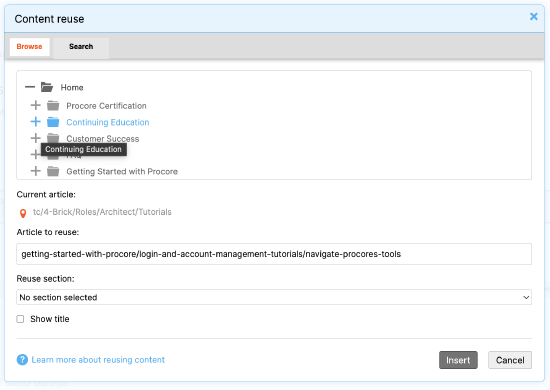Click the blue Continuing Education folder icon

[x=53, y=122]
